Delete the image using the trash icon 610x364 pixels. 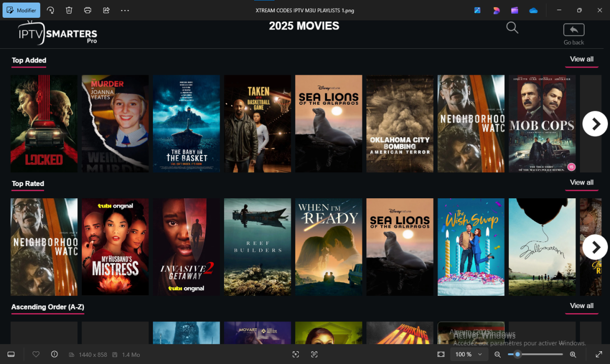point(69,10)
